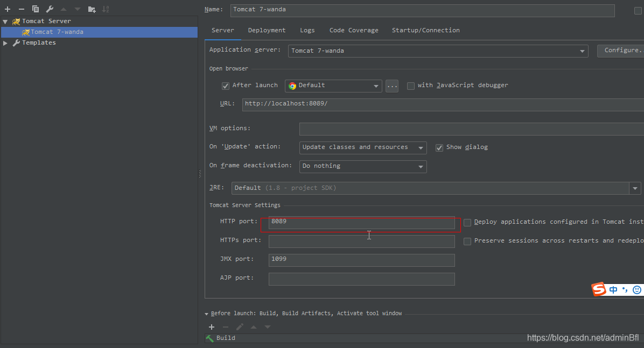Copy the selected configuration
The image size is (644, 348).
(36, 9)
